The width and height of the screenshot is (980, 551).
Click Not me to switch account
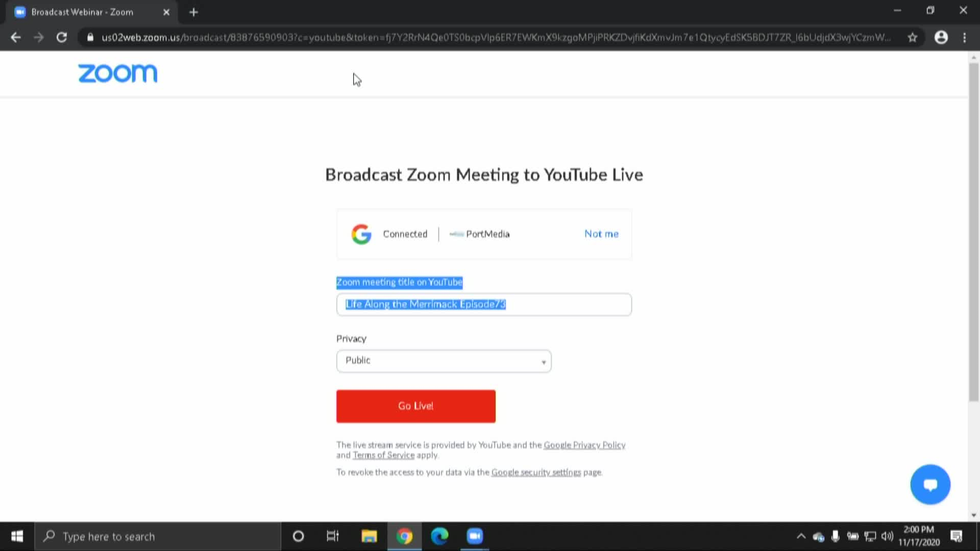click(x=601, y=234)
